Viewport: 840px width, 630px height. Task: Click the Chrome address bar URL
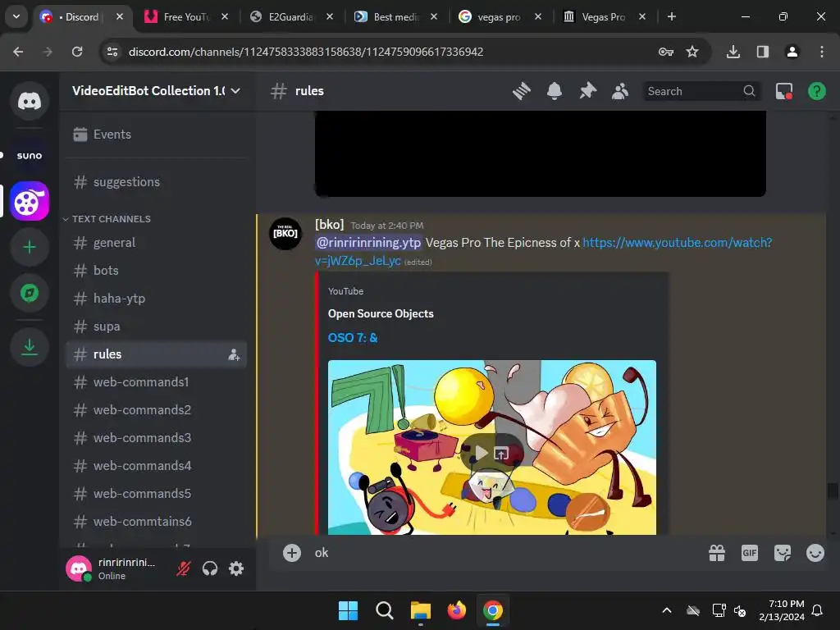click(306, 52)
